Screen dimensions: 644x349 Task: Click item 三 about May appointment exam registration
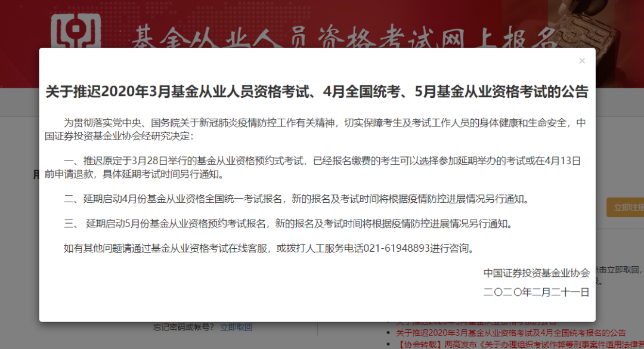pos(288,224)
